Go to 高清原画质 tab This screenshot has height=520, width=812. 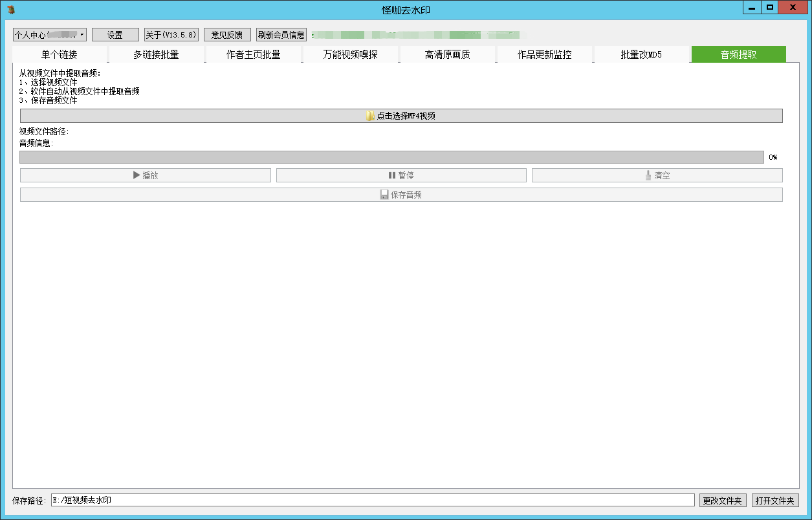(x=448, y=54)
